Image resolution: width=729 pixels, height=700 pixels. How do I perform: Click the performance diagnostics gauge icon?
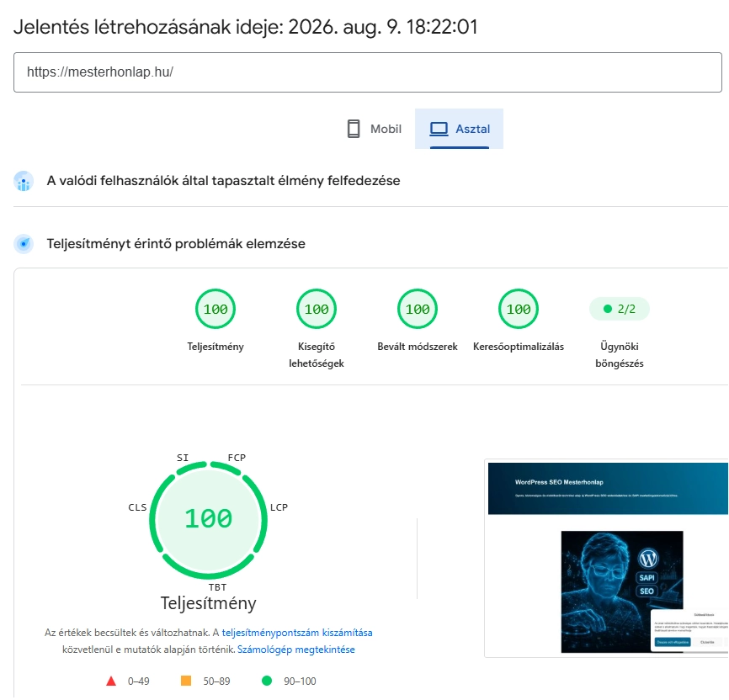click(24, 243)
